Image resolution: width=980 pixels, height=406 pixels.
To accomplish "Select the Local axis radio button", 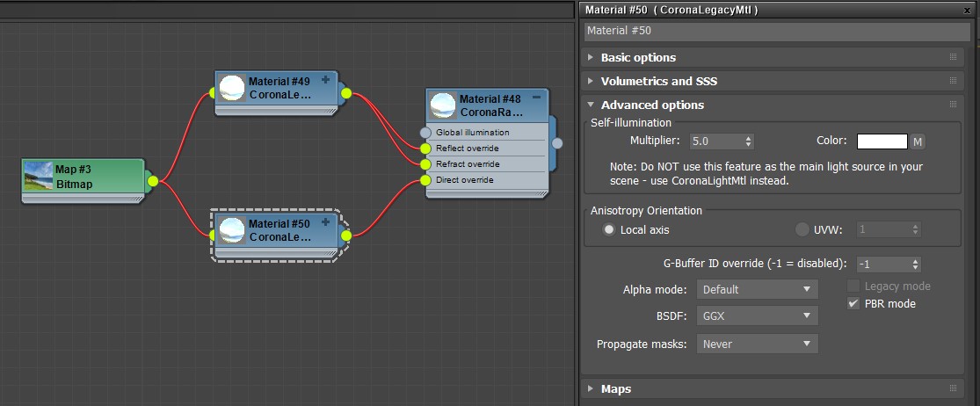I will (x=608, y=230).
